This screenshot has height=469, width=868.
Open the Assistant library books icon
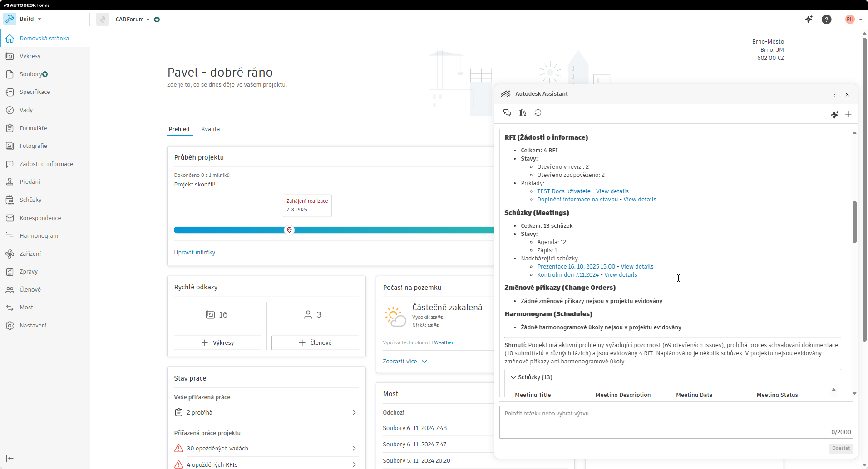pyautogui.click(x=523, y=113)
